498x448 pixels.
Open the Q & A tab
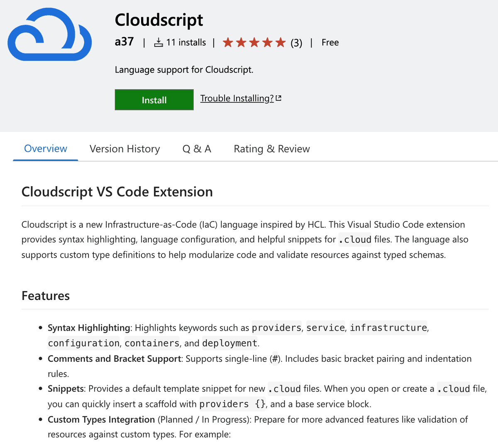(197, 149)
